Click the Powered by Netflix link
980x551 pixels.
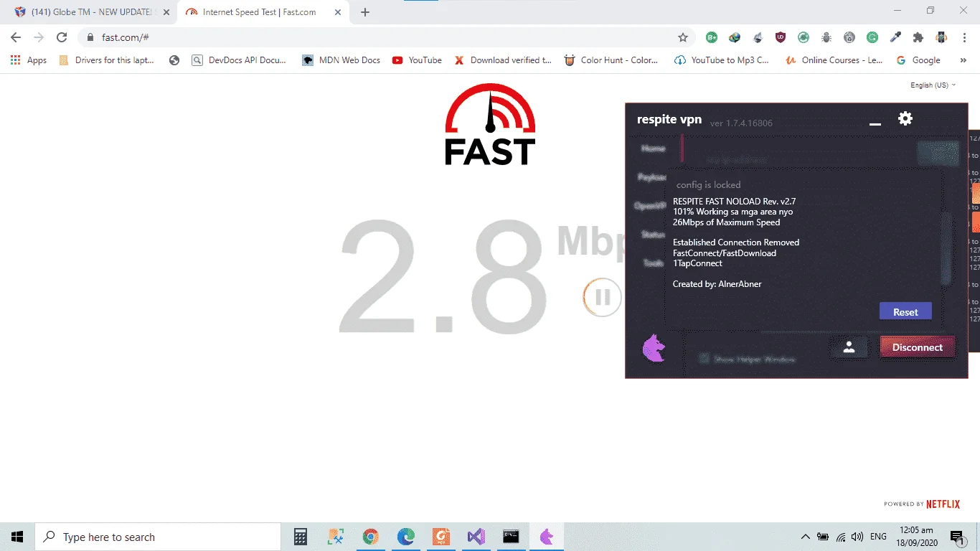point(922,504)
